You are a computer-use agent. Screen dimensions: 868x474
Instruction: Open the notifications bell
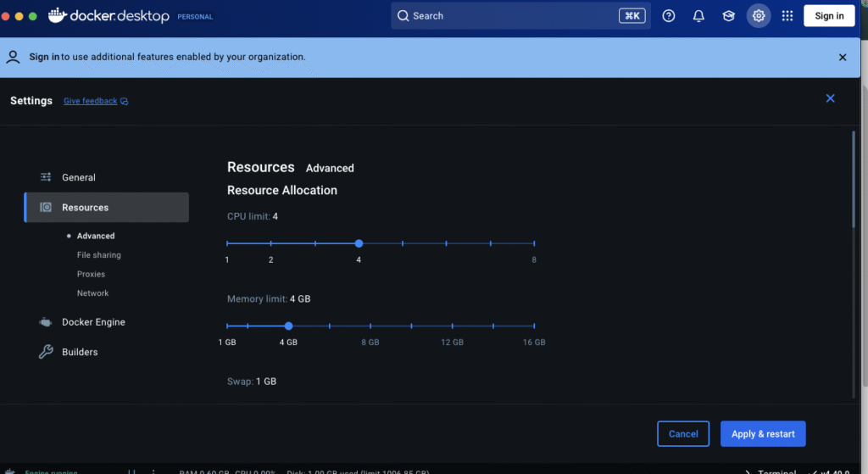(698, 16)
